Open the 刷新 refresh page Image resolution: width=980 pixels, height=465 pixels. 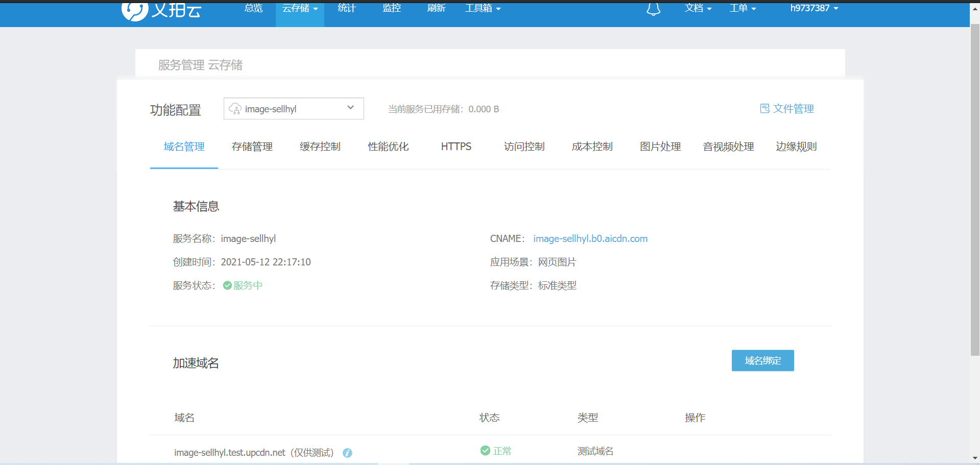coord(436,8)
